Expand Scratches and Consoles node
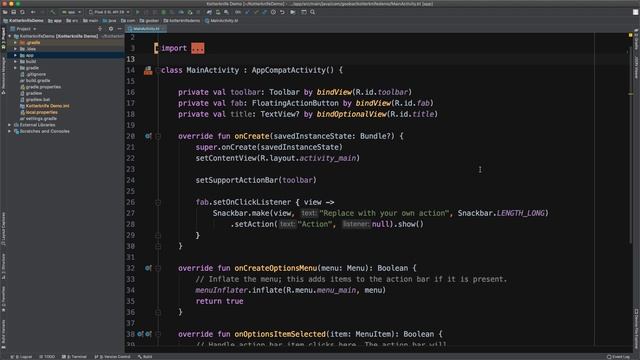The image size is (640, 360). click(9, 131)
